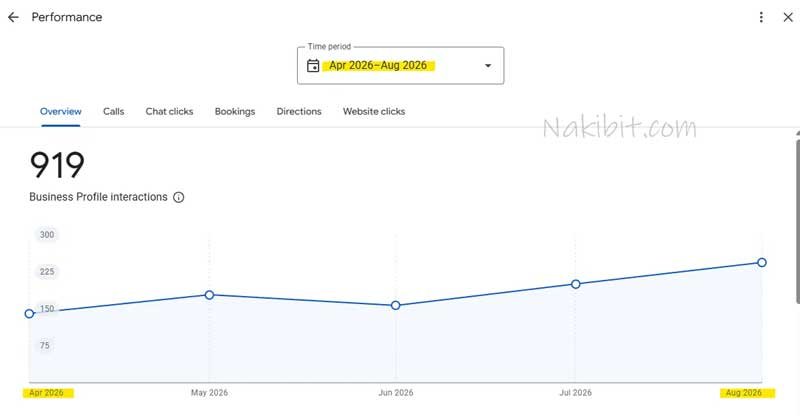The image size is (800, 416).
Task: Open the Directions tab
Action: click(x=299, y=111)
